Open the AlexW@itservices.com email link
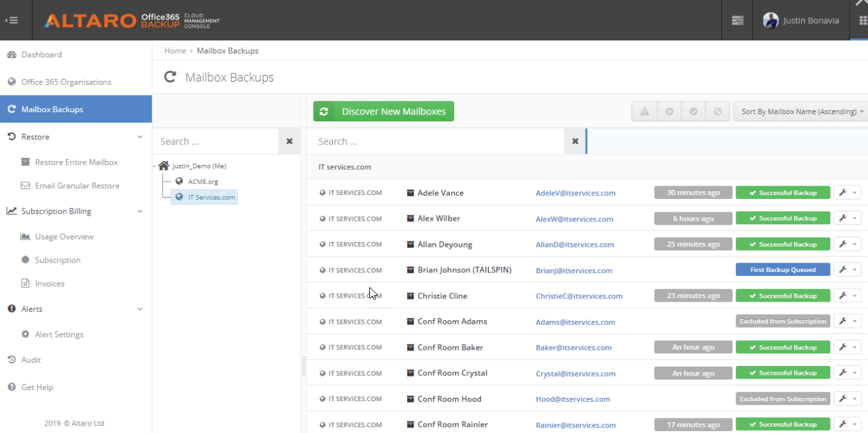868x433 pixels. tap(574, 219)
